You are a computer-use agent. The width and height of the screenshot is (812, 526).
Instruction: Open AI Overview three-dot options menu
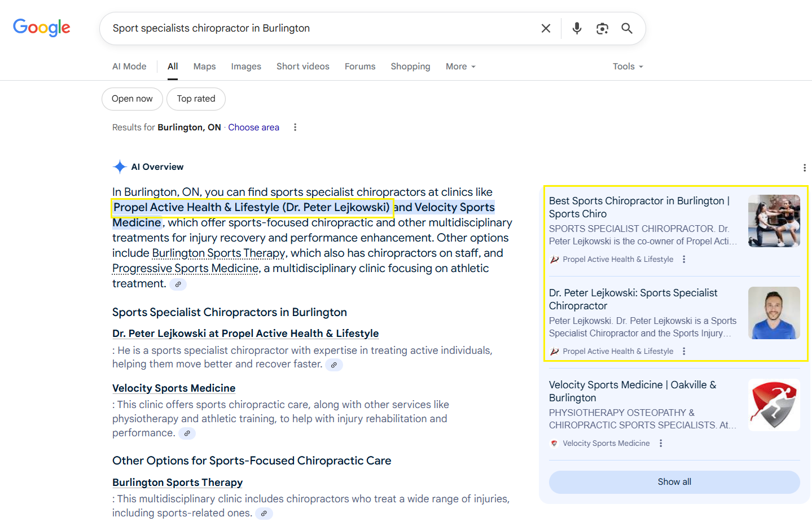click(804, 168)
